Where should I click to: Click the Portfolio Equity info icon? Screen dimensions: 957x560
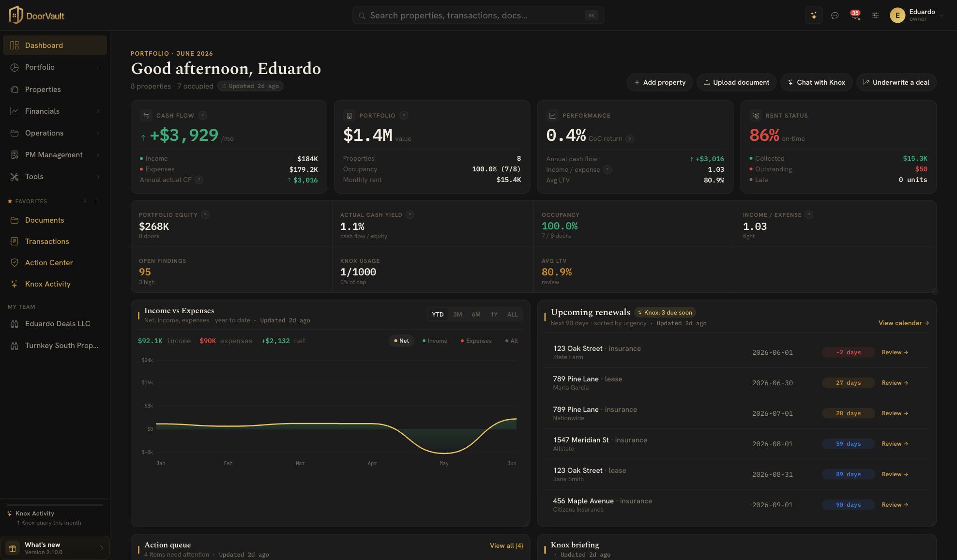click(205, 215)
